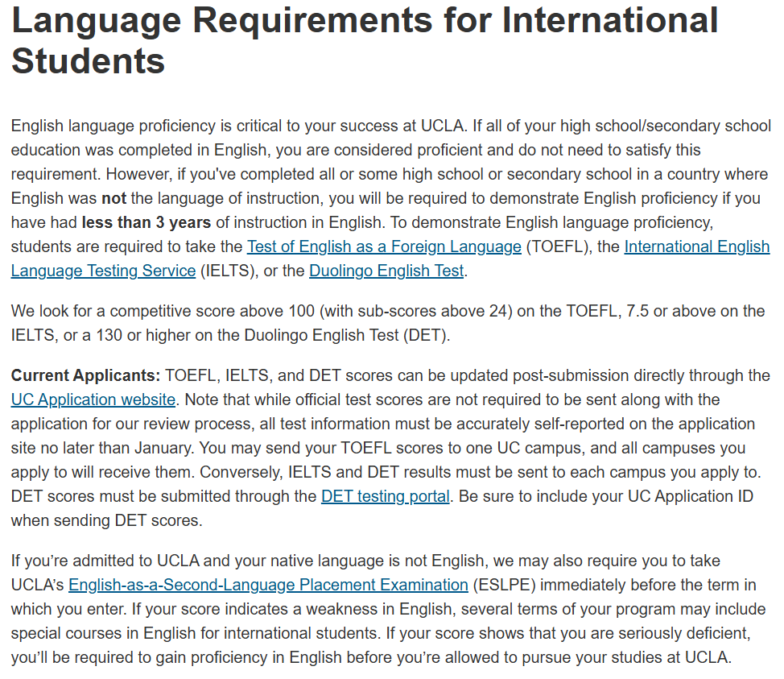Follow the International English Language Testing Service link
This screenshot has height=679, width=784.
(x=696, y=246)
